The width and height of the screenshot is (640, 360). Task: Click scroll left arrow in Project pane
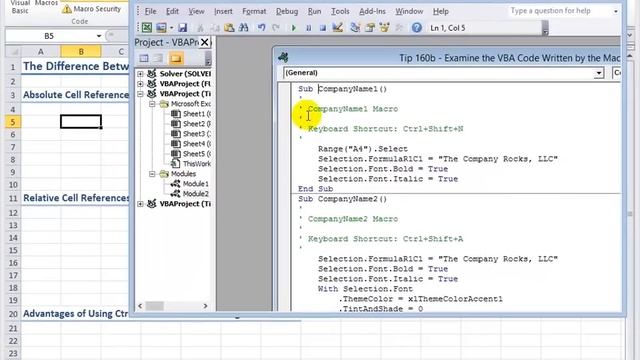pyautogui.click(x=140, y=306)
